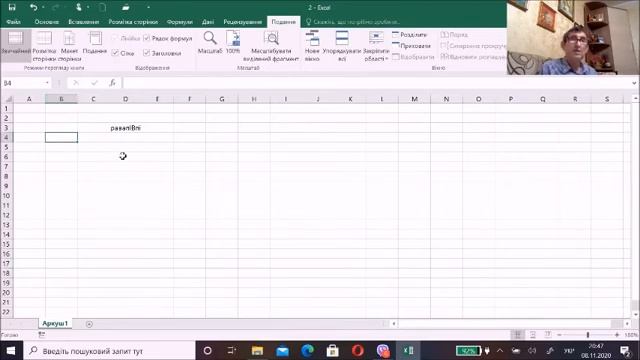
Task: Click cell containing text in row 3
Action: [x=125, y=128]
